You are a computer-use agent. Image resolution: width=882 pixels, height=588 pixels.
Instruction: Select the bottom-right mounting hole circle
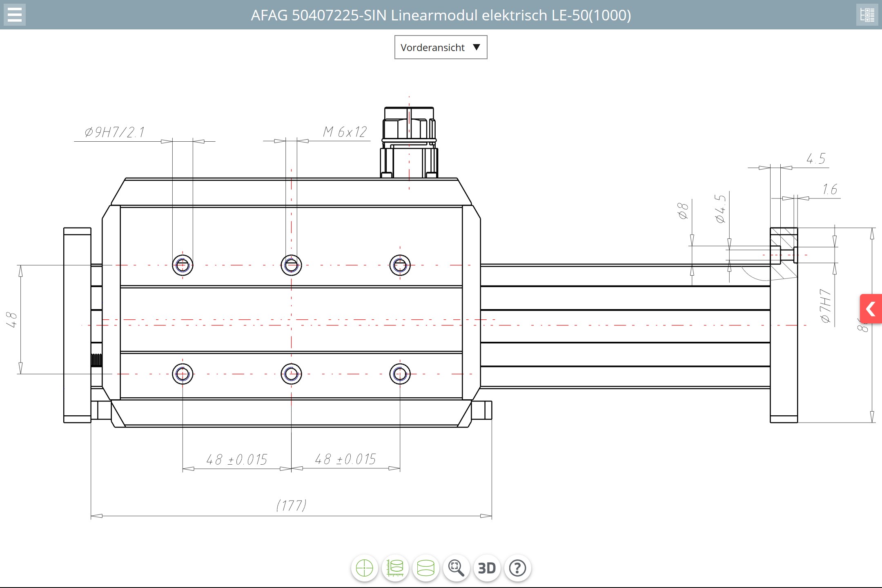[x=400, y=374]
